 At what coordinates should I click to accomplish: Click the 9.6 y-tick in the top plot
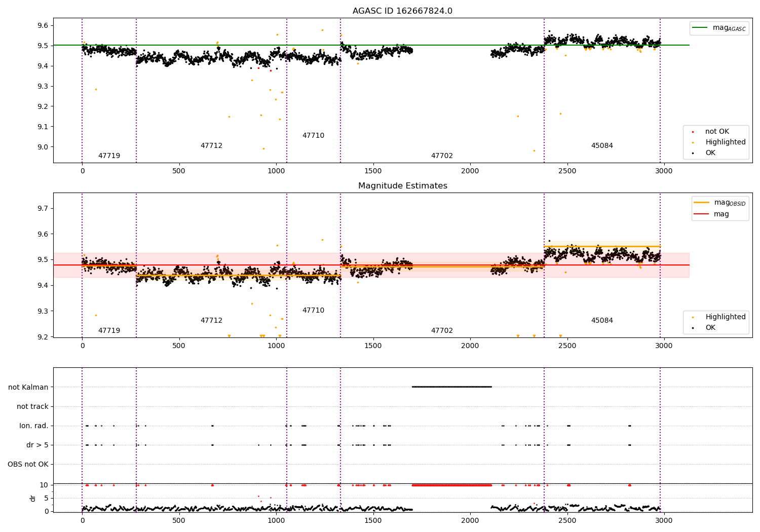(x=42, y=26)
